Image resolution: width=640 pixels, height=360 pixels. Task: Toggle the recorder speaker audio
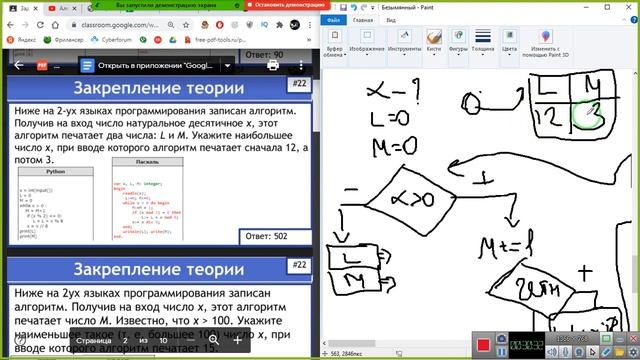[551, 351]
